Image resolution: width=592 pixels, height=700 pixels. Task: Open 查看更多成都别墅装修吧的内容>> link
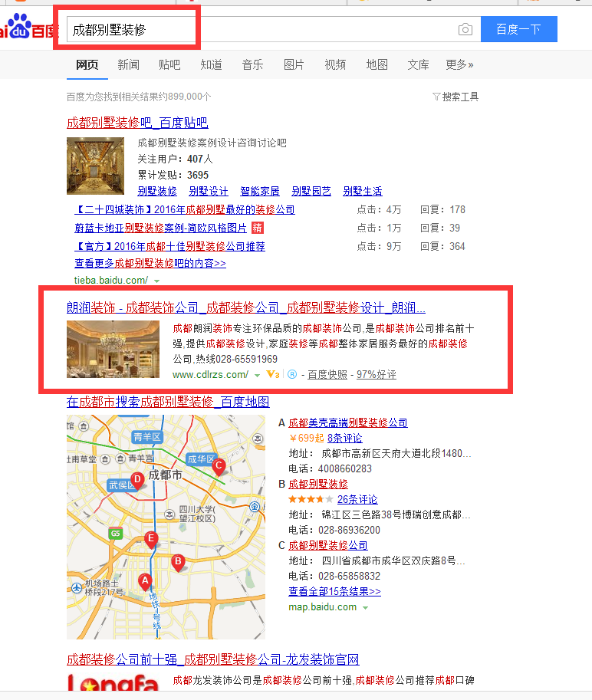coord(150,263)
